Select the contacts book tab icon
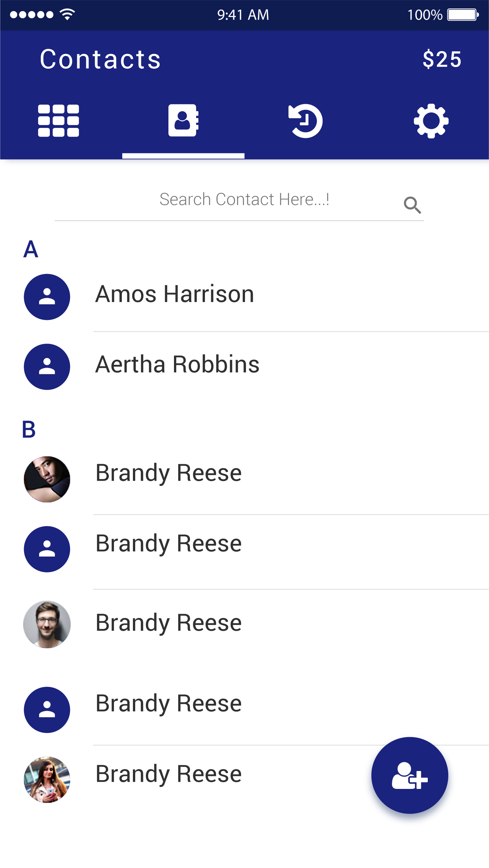 tap(183, 120)
